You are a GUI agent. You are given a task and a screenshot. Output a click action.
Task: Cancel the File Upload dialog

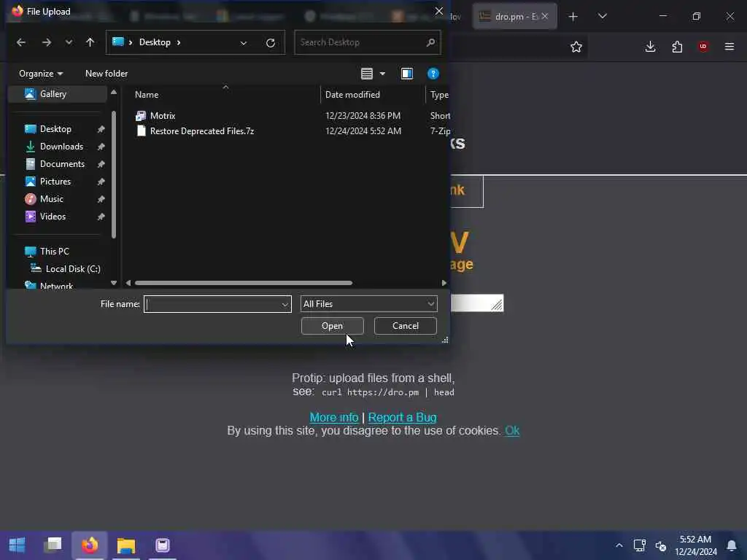tap(406, 326)
